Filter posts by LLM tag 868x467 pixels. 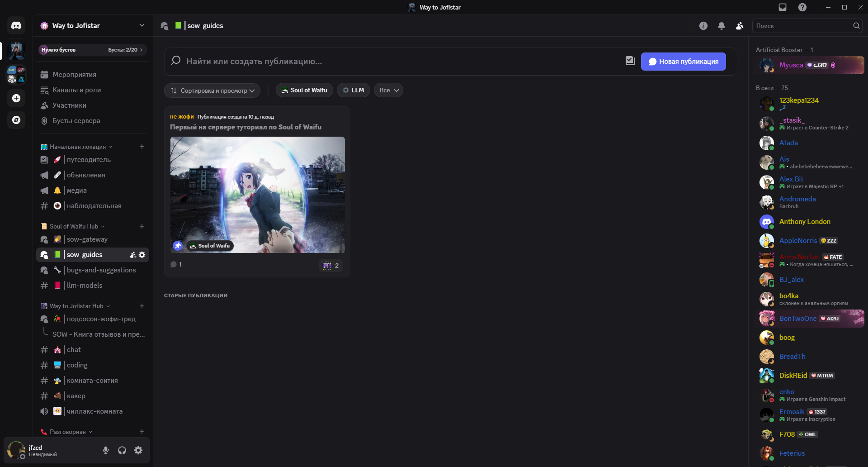point(354,90)
